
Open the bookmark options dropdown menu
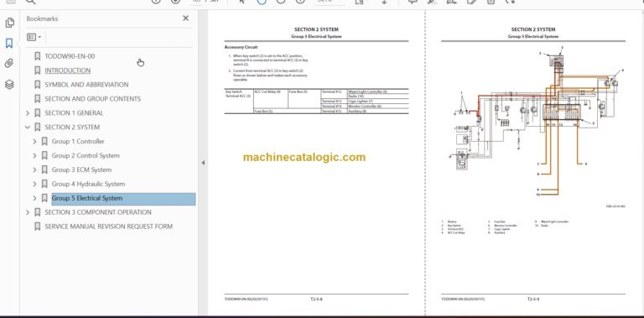point(34,37)
